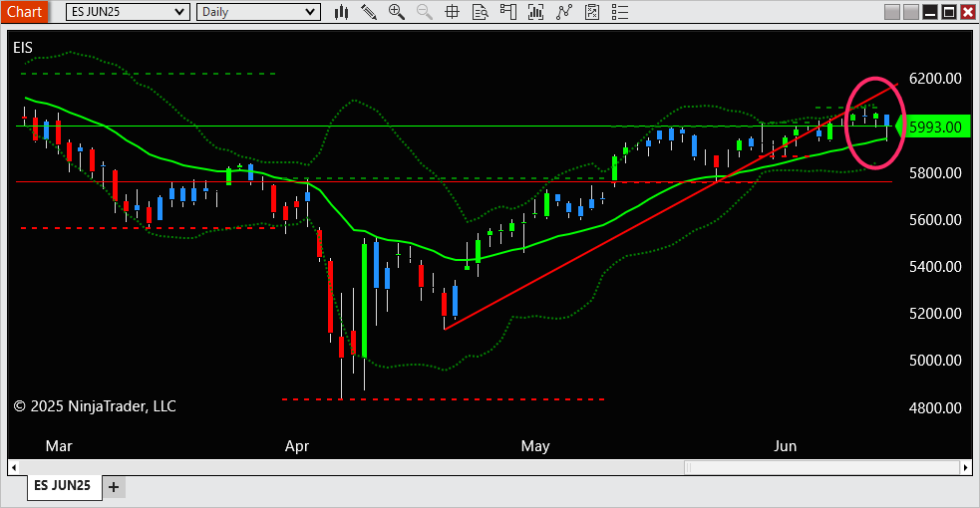Screen dimensions: 980x508
Task: Click the Jun time axis label
Action: pyautogui.click(x=785, y=446)
